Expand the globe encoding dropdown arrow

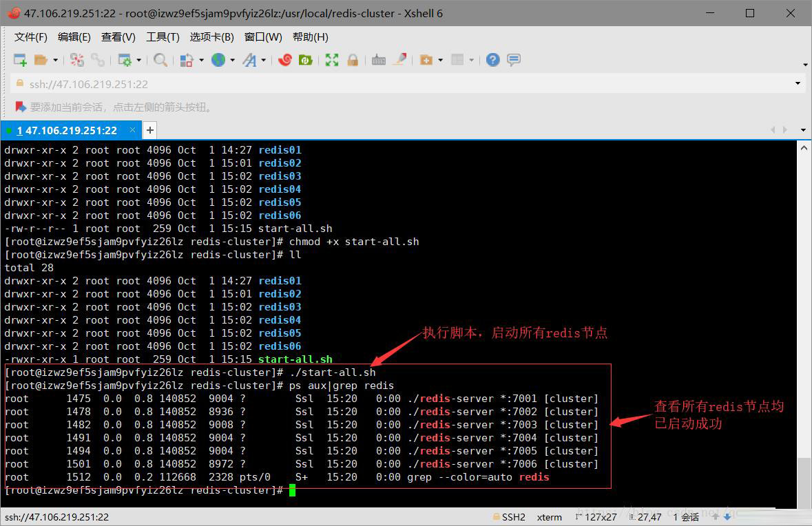pos(233,60)
